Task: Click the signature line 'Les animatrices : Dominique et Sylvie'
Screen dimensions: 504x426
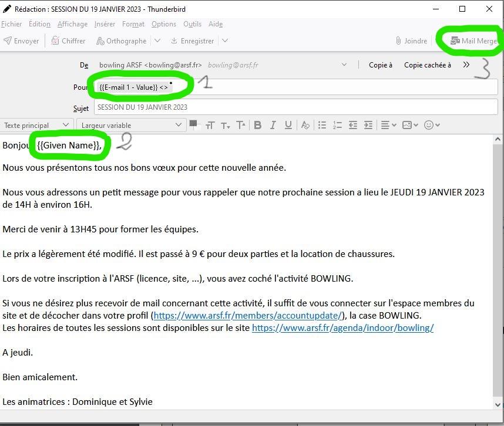Action: 78,402
